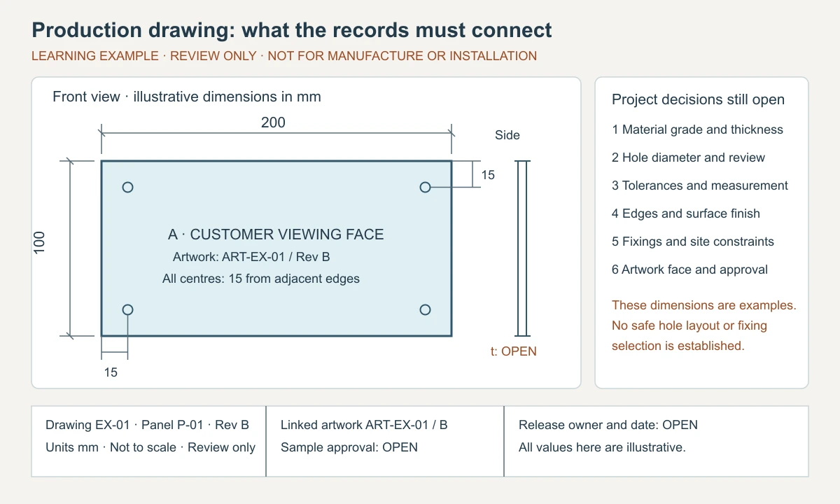This screenshot has height=504, width=840.
Task: Click "Drawing EX-01 · Panel P-01 · Rev B"
Action: [x=147, y=425]
